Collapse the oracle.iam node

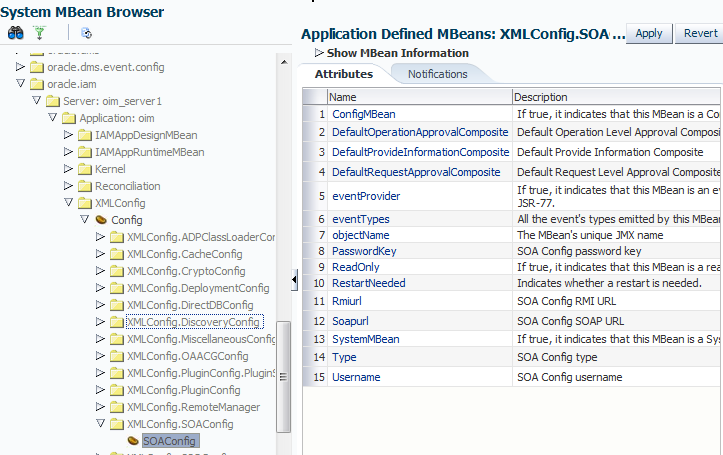tap(20, 83)
